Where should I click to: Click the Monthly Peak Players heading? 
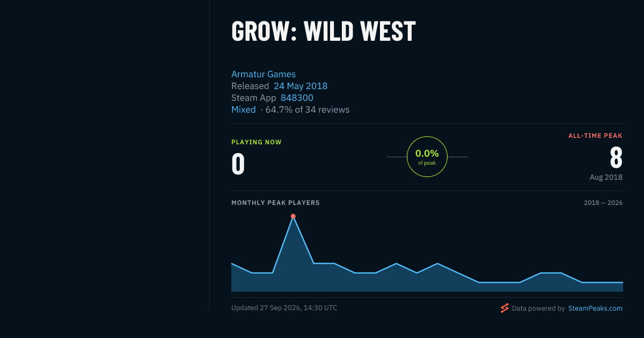click(x=275, y=203)
